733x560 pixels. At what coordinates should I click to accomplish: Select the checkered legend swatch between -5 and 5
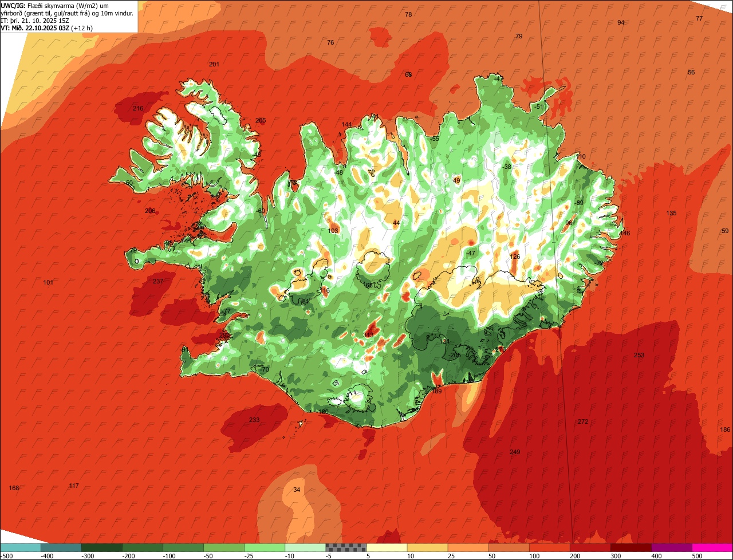345,547
